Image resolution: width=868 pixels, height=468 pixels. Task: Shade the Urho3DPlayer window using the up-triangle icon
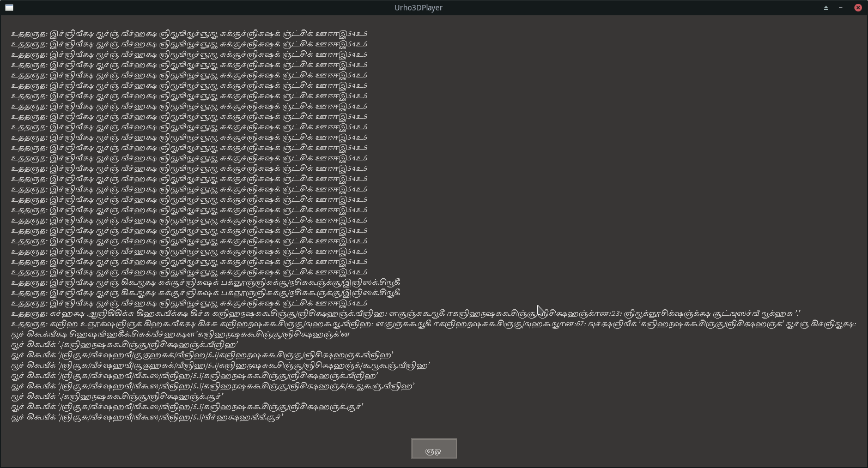[826, 8]
